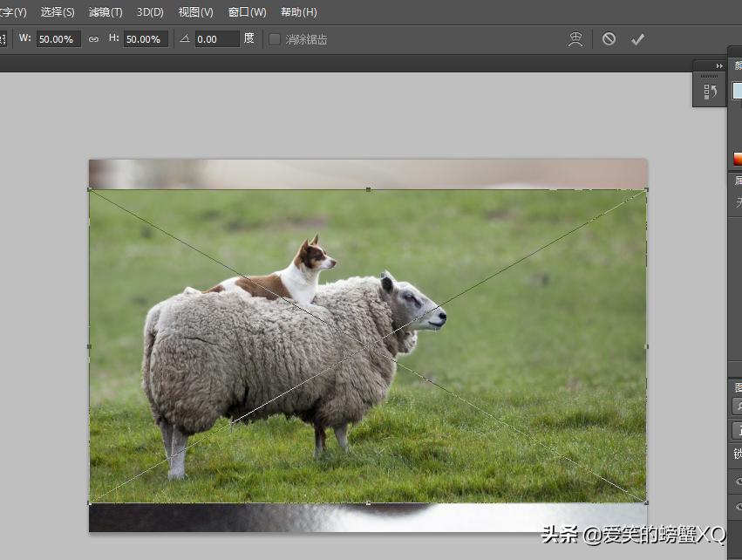Commit the transform with the checkmark
The width and height of the screenshot is (742, 560).
pyautogui.click(x=637, y=39)
